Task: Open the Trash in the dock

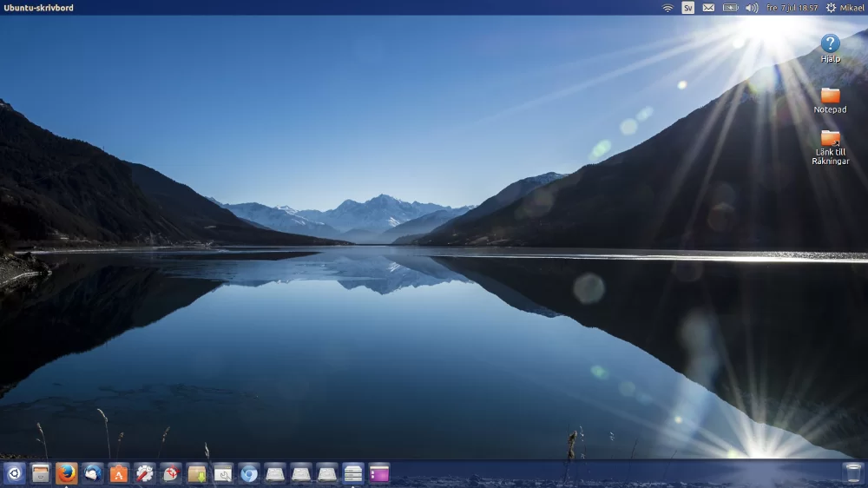Action: click(852, 473)
